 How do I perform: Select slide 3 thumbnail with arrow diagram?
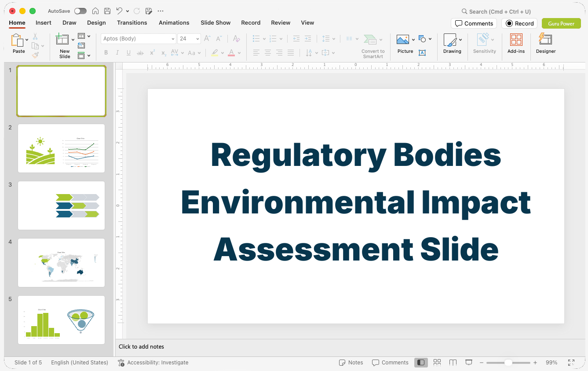coord(61,205)
